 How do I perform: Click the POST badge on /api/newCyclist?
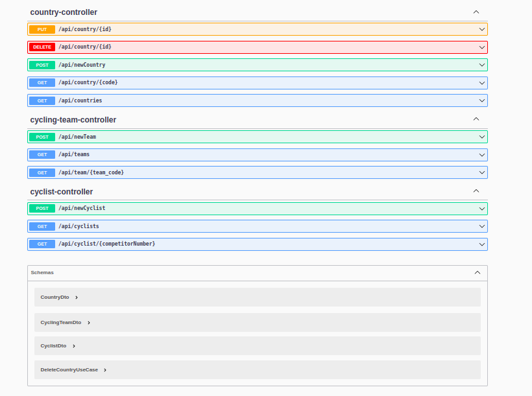[x=42, y=208]
